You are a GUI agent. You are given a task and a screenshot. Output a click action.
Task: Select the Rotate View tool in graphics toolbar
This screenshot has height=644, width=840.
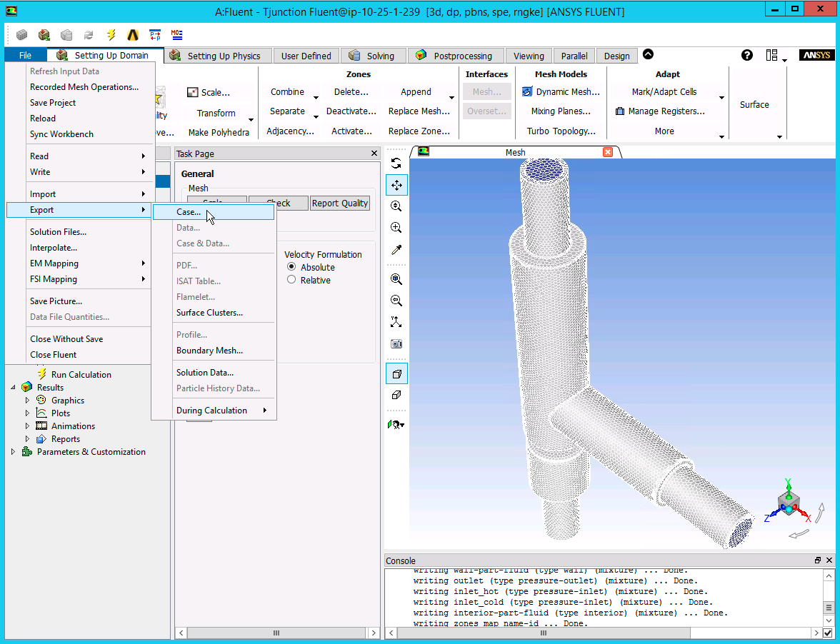(x=396, y=163)
